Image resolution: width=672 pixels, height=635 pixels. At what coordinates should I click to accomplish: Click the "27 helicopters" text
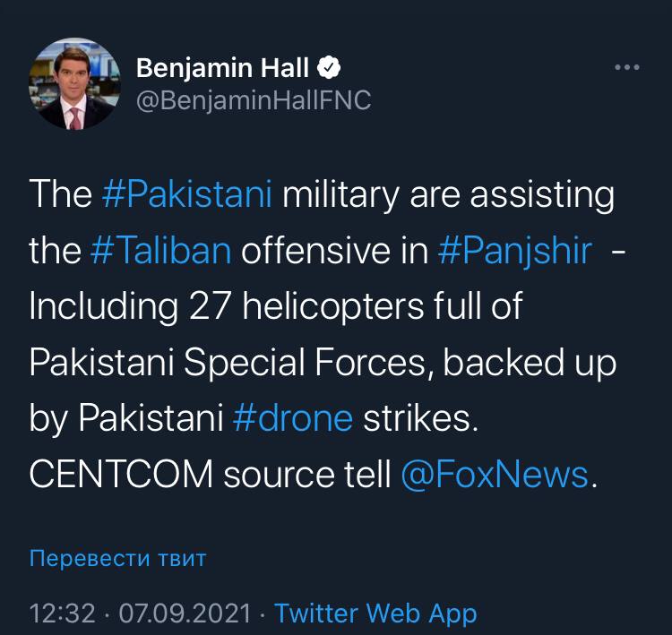pos(299,308)
